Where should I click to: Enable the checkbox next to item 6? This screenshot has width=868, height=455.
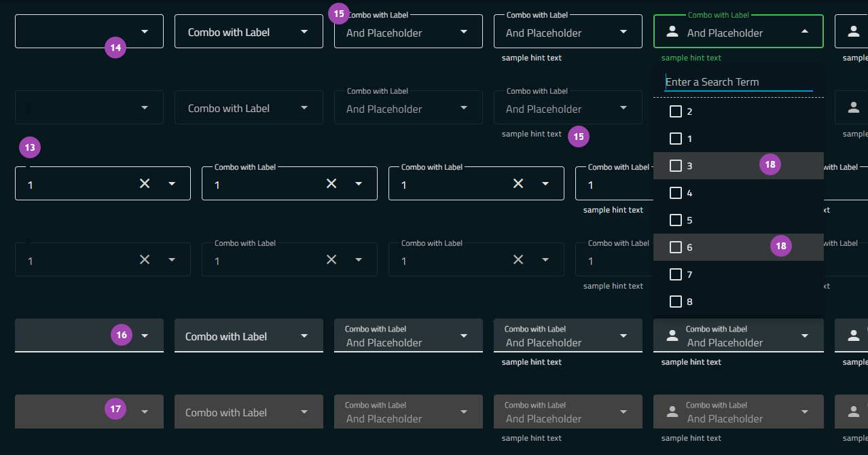[x=676, y=247]
